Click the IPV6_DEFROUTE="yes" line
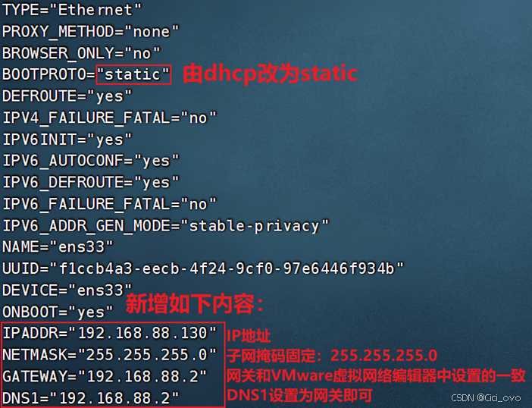Image resolution: width=532 pixels, height=408 pixels. pos(90,183)
